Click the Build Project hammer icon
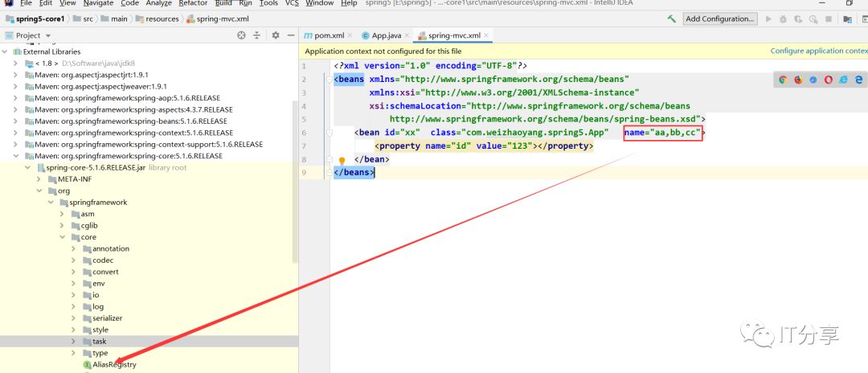Image resolution: width=868 pixels, height=373 pixels. pos(671,18)
